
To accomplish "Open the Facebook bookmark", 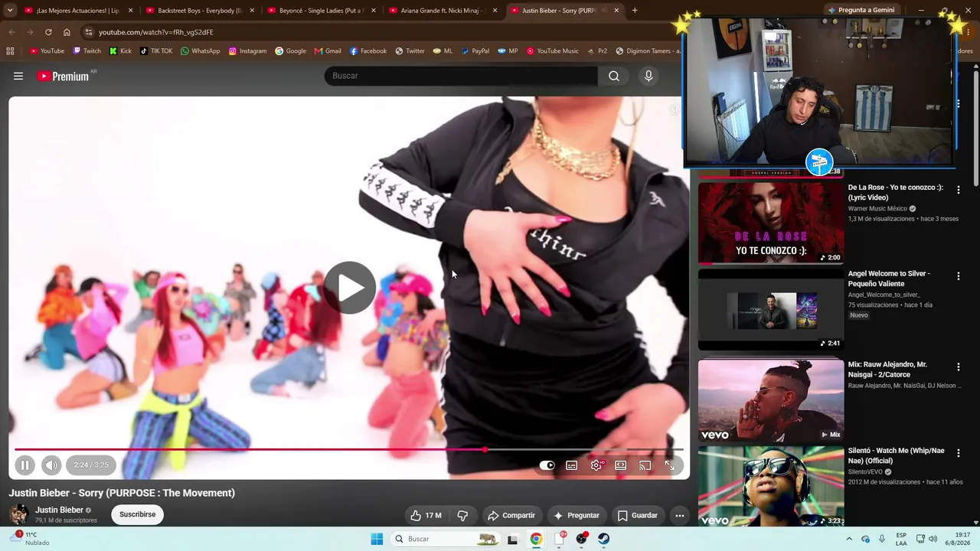I will click(368, 51).
